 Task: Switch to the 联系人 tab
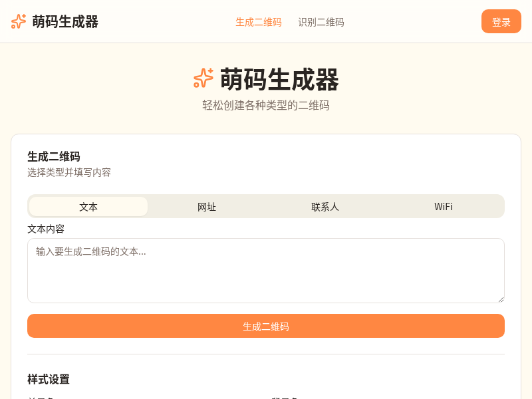tap(325, 207)
